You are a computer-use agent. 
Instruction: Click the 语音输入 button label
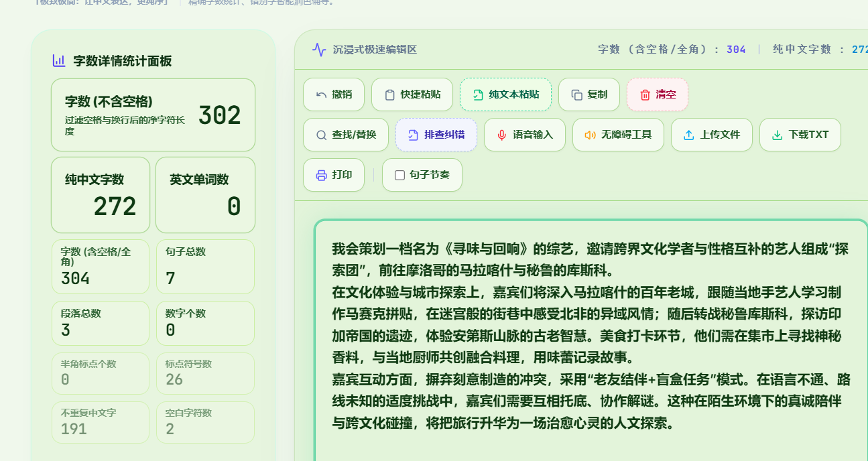pyautogui.click(x=533, y=135)
